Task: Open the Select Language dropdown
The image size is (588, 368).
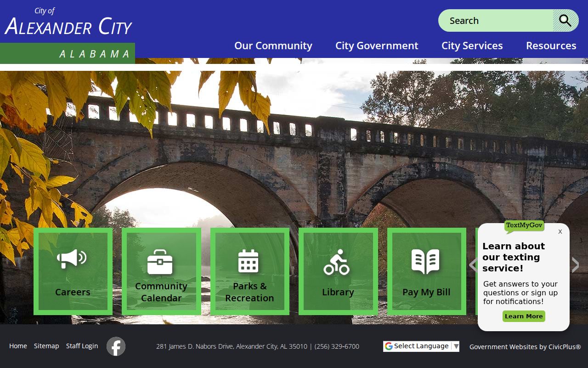Action: pyautogui.click(x=421, y=346)
